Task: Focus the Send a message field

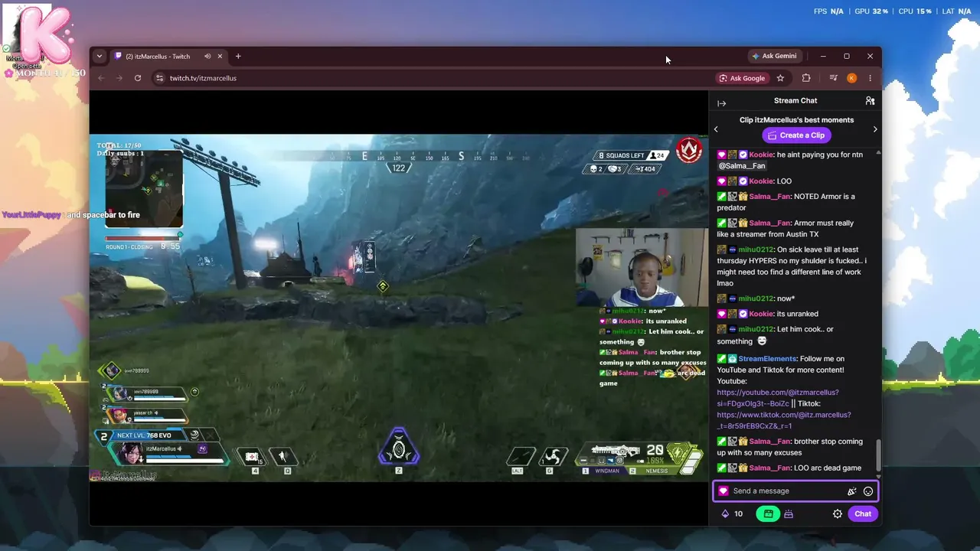Action: click(795, 491)
